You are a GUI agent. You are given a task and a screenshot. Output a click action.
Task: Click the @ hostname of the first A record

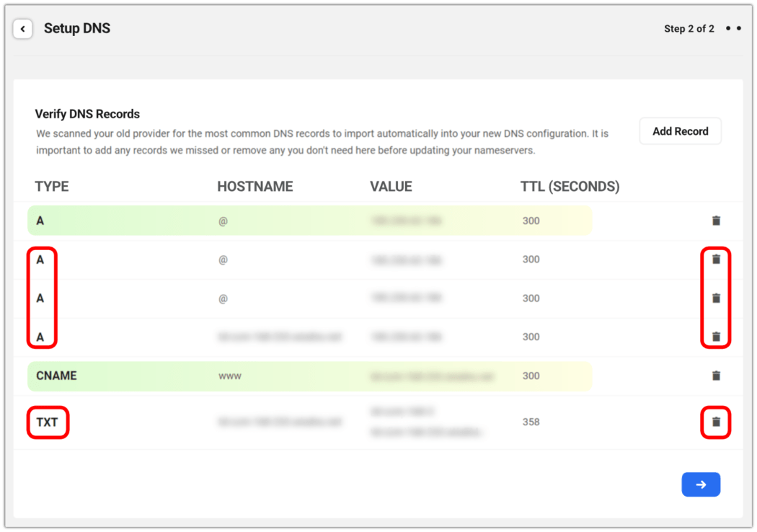coord(221,221)
